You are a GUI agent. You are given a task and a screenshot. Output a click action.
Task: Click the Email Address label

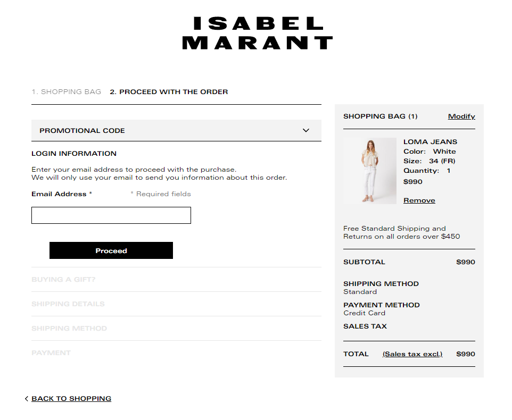pos(59,194)
